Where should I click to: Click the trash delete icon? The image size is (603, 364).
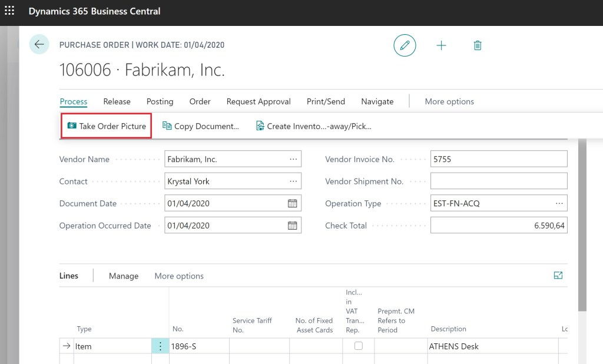[x=478, y=45]
